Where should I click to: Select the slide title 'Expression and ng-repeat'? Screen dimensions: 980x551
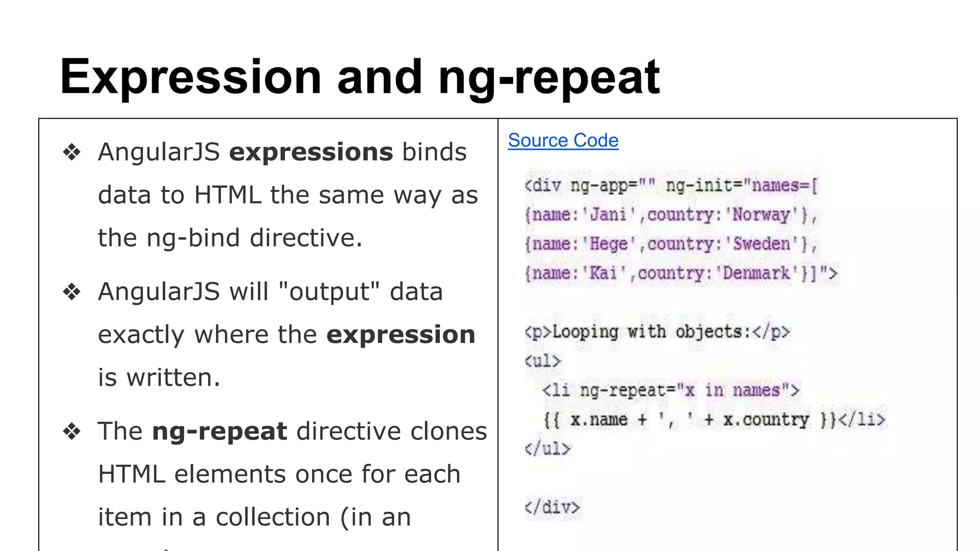click(360, 77)
